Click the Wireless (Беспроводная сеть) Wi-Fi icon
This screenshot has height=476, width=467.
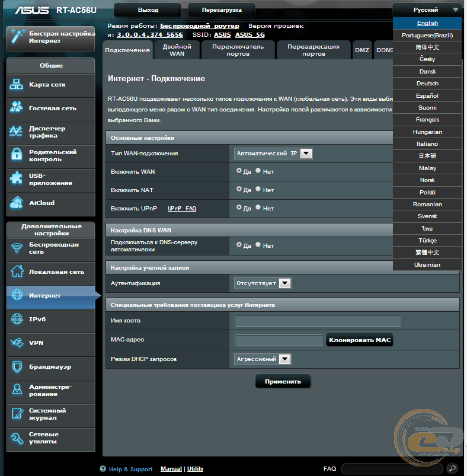[17, 248]
